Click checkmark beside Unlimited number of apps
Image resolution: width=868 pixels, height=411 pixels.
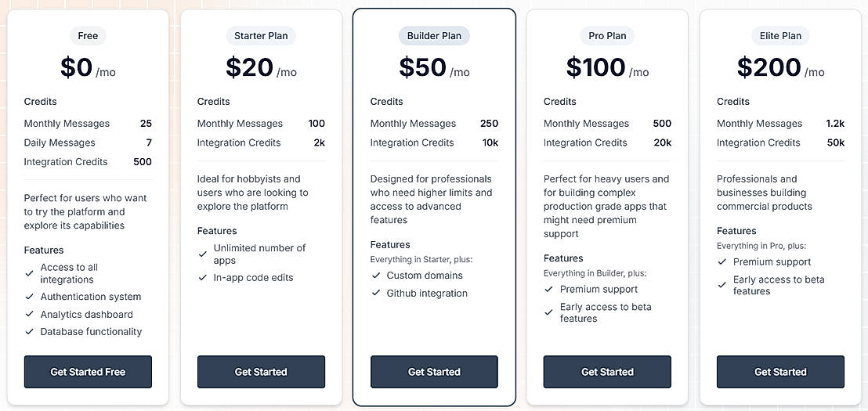coord(202,254)
